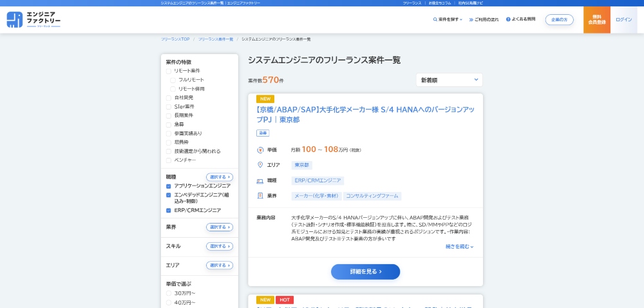
Task: Click the 100 〜 108万円 monthly rate text
Action: [x=326, y=149]
